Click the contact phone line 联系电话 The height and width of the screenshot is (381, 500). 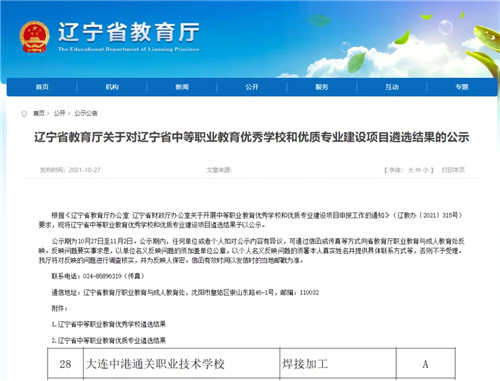pos(98,276)
